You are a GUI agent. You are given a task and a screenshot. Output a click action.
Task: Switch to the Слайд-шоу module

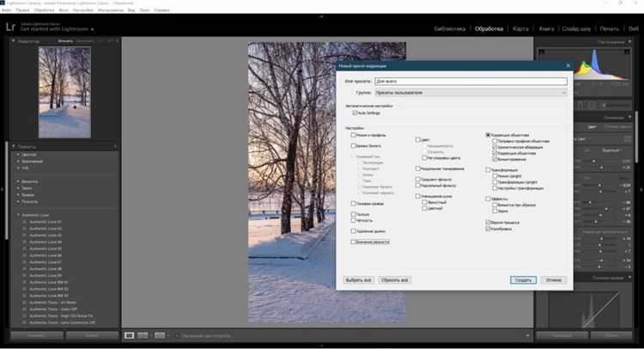coord(576,28)
